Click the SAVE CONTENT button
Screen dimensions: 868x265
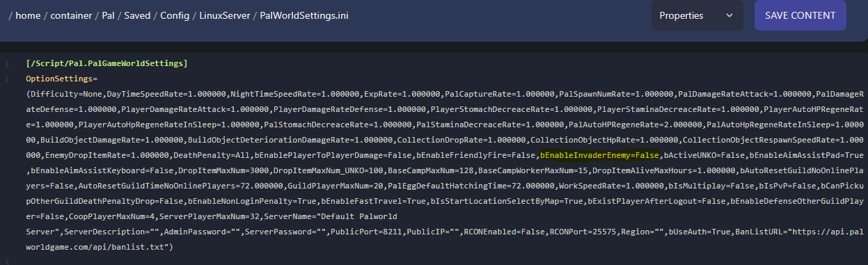[x=800, y=15]
